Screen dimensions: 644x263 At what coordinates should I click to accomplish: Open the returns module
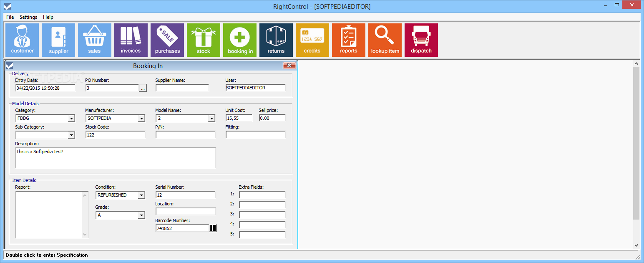click(x=276, y=40)
